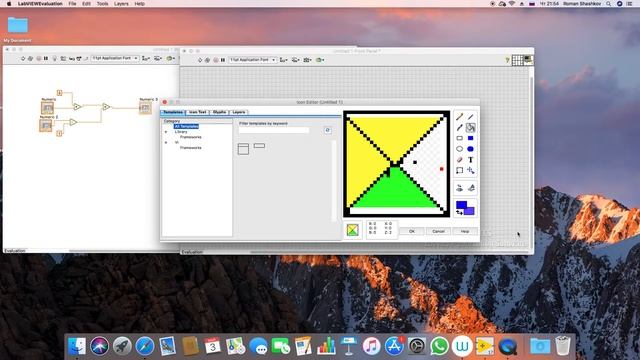Open Align Objects dropdown on Front Panel
Viewport: 640px width, 360px height.
pos(283,60)
